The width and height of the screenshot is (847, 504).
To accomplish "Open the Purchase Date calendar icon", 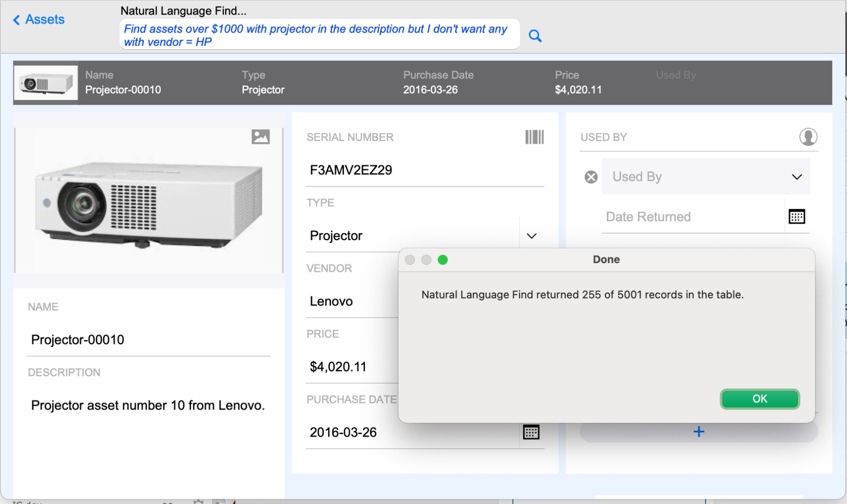I will [x=531, y=432].
